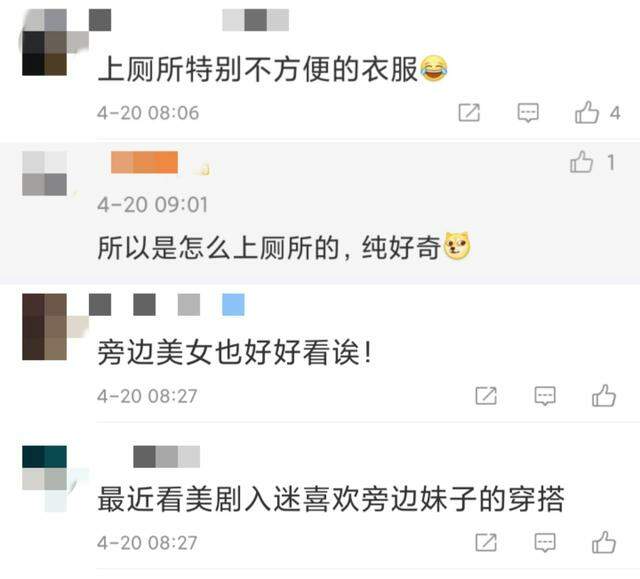Like the comment about 美剧 outfits
640x579 pixels.
point(604,542)
